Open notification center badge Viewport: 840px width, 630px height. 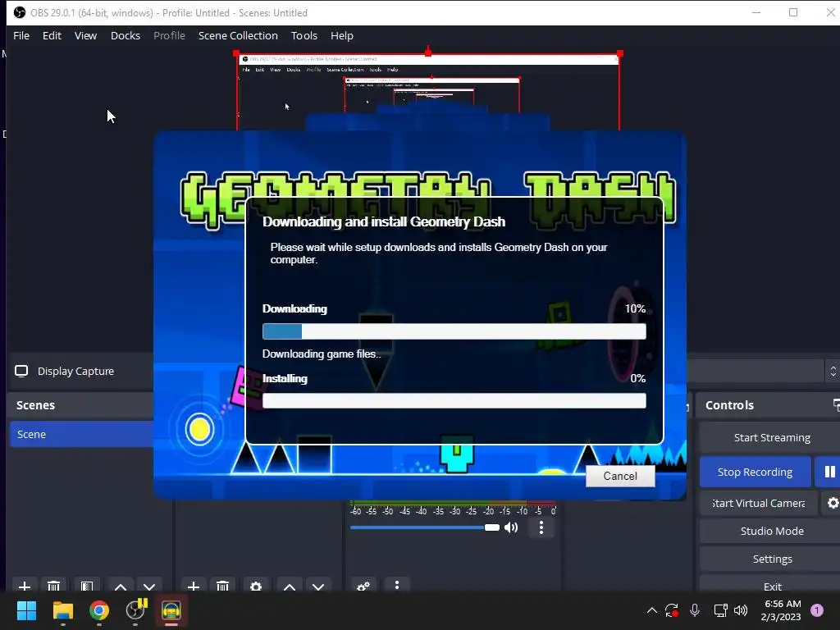817,610
